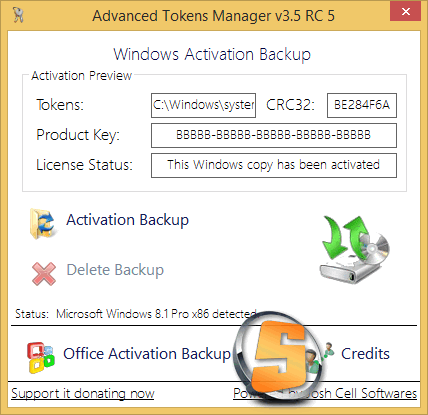Viewport: 428px width, 415px height.
Task: Open Office Activation Backup
Action: click(147, 354)
